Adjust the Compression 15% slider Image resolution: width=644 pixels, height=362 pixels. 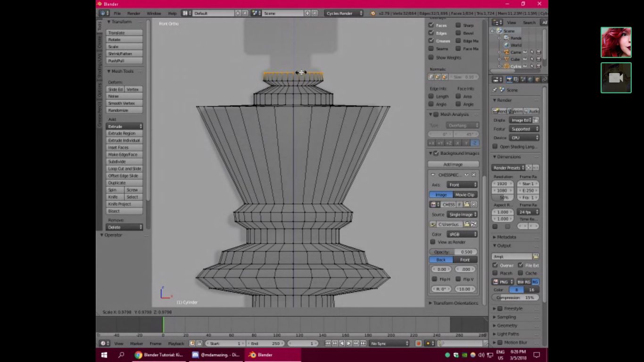coord(516,298)
